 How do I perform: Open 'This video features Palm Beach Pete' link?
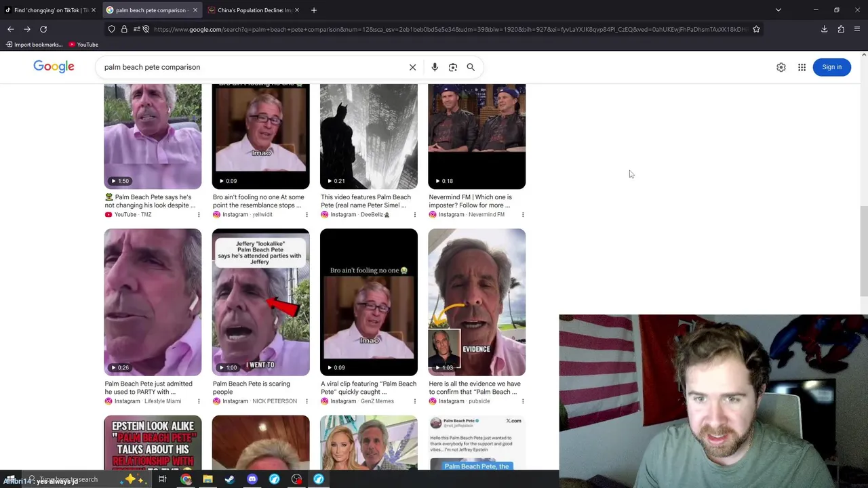[x=366, y=201]
